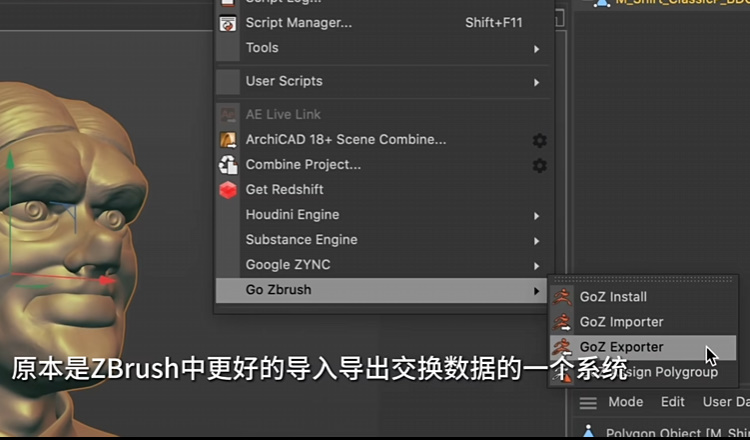Choose GoZ Exporter from submenu
Screen dimensions: 750x440
click(x=643, y=347)
